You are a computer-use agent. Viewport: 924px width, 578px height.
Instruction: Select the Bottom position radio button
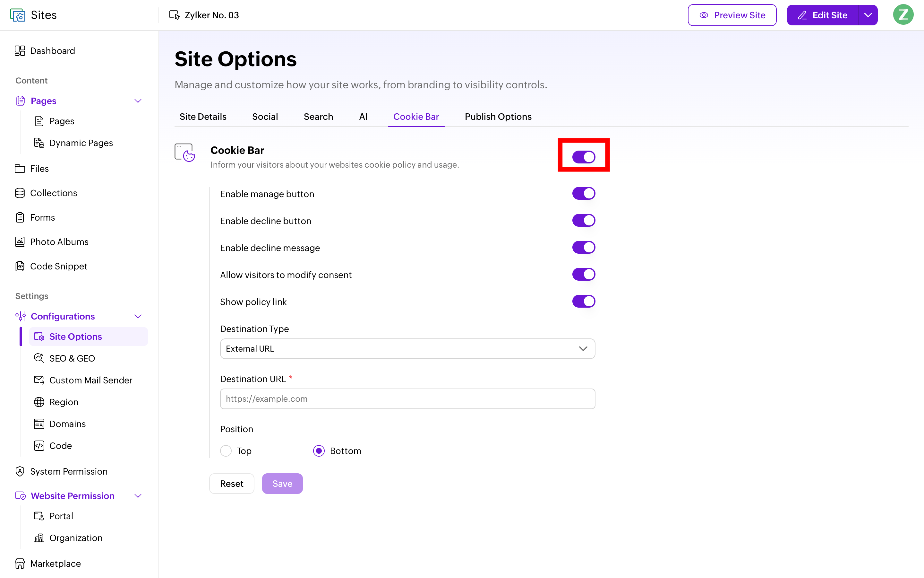pyautogui.click(x=319, y=451)
